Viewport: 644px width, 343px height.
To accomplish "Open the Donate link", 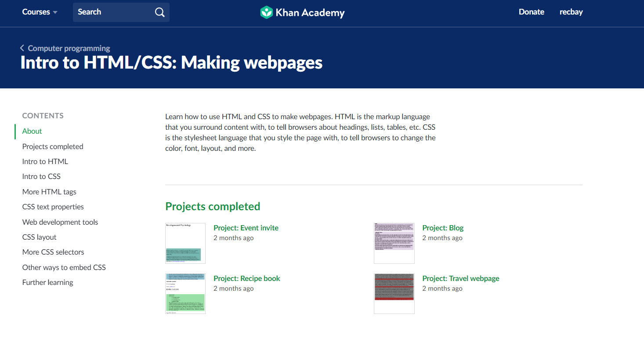I will pos(532,12).
